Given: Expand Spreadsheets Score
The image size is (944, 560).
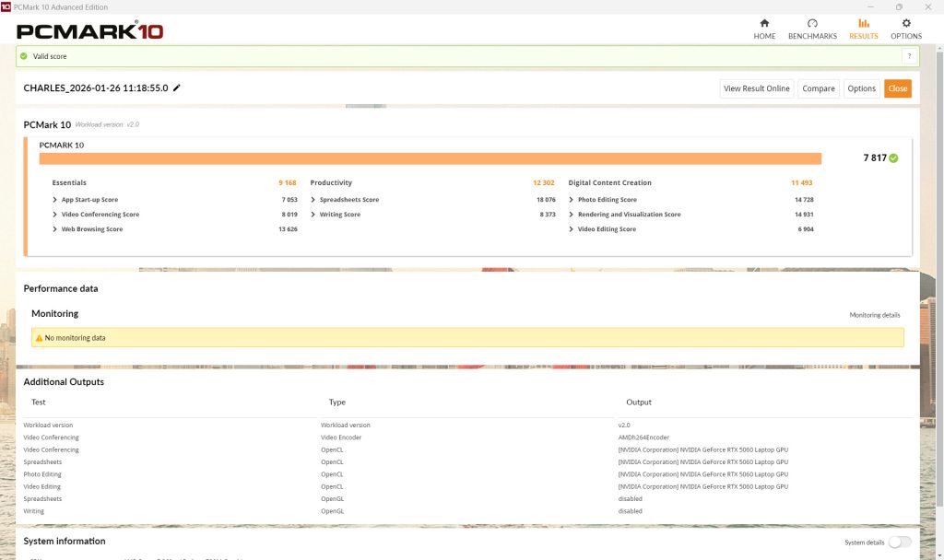Looking at the screenshot, I should click(x=313, y=200).
